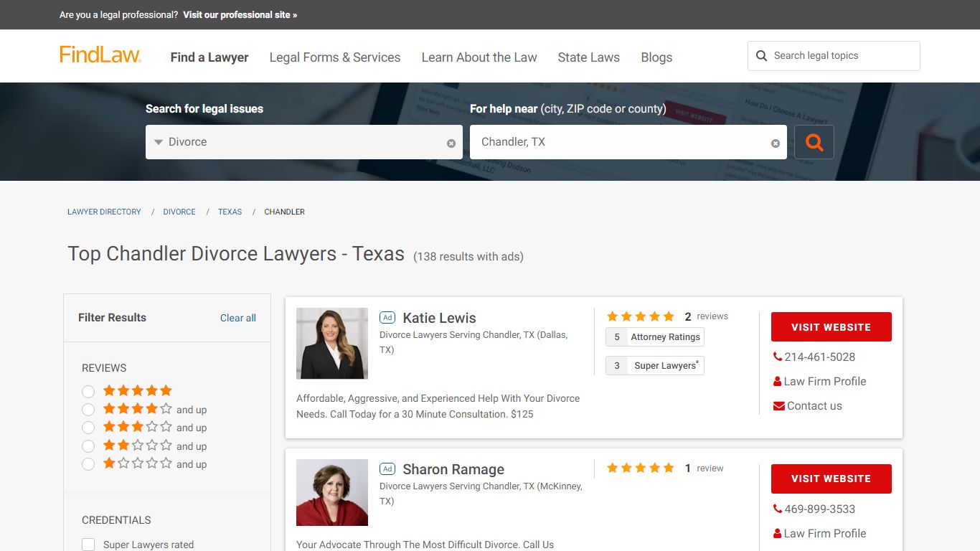Screen dimensions: 980x551
Task: Click Katie Lewis Law Firm Profile person icon
Action: (x=778, y=382)
